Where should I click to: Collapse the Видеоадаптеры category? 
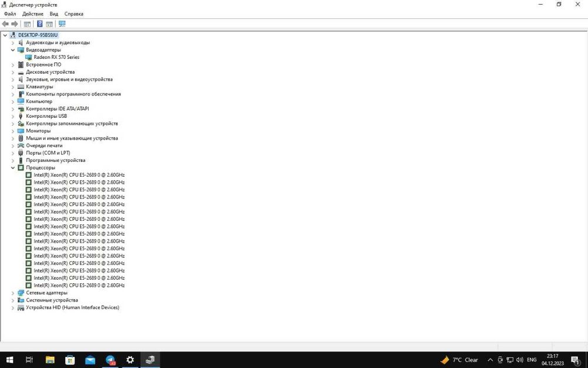click(13, 50)
